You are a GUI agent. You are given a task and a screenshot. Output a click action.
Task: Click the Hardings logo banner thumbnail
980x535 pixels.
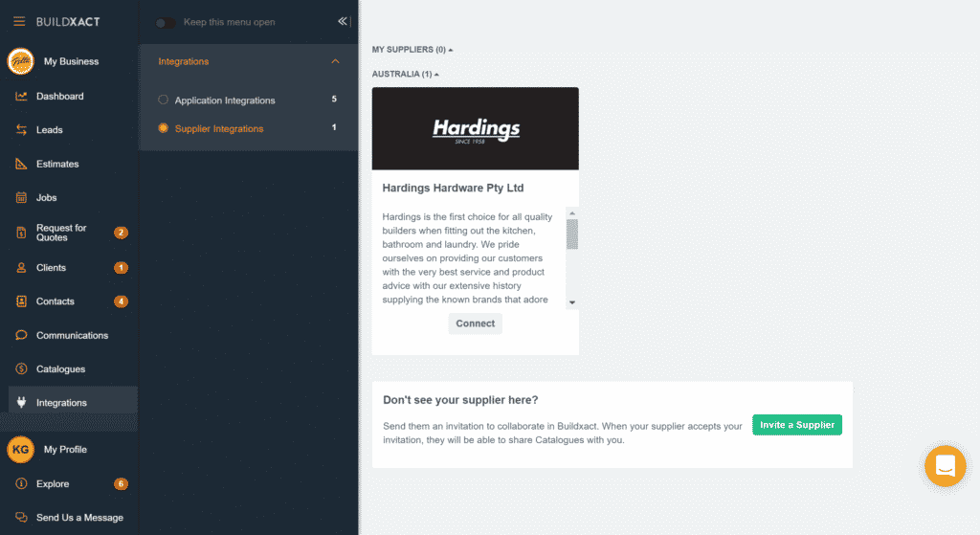[x=475, y=128]
